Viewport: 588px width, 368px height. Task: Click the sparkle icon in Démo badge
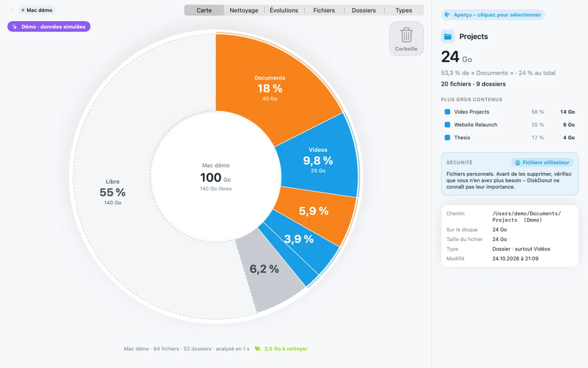(x=15, y=27)
